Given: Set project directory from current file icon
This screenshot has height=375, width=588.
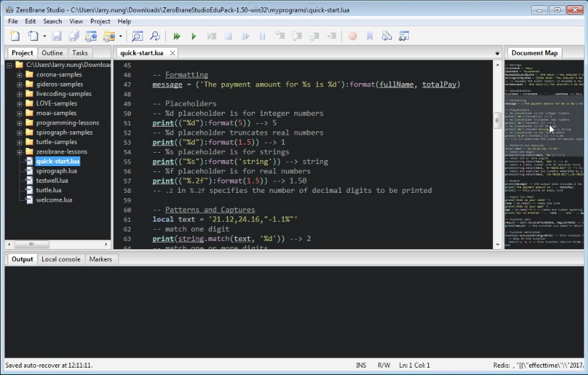Looking at the screenshot, I should point(91,36).
